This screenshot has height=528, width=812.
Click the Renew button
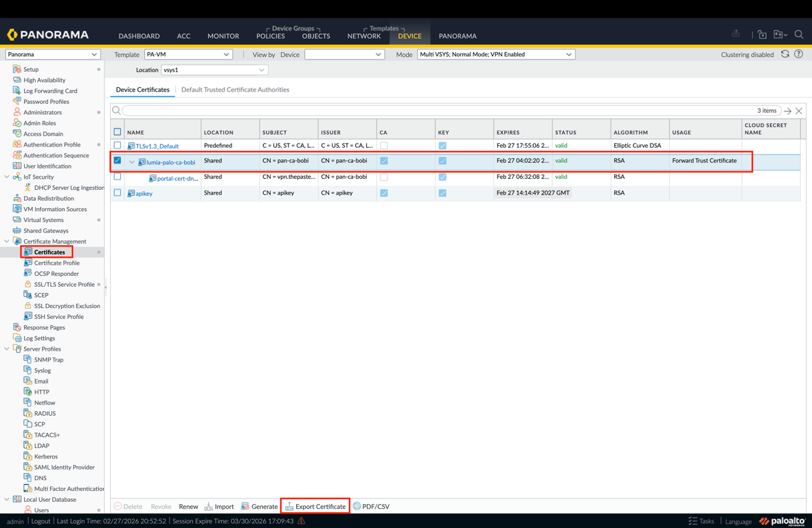pos(188,506)
